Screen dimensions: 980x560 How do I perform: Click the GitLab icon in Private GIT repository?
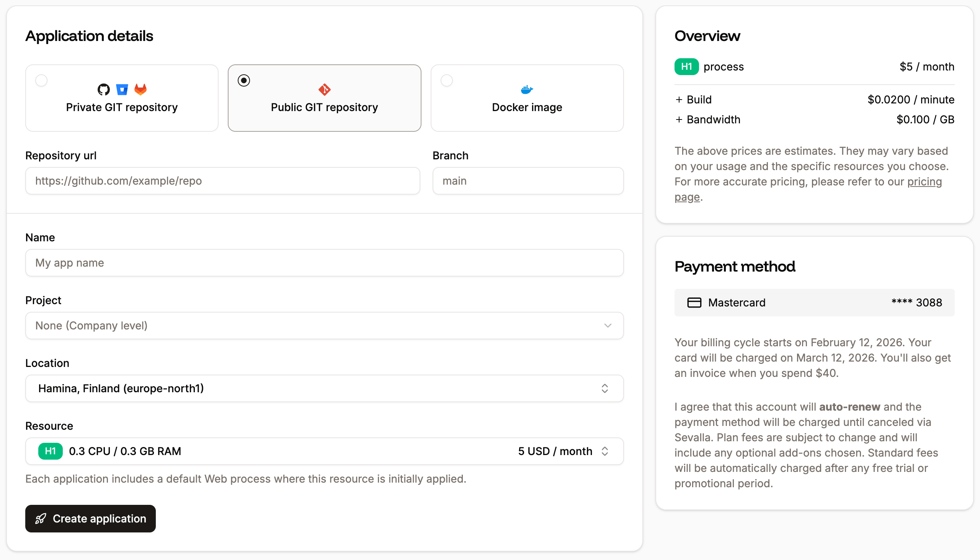tap(140, 89)
